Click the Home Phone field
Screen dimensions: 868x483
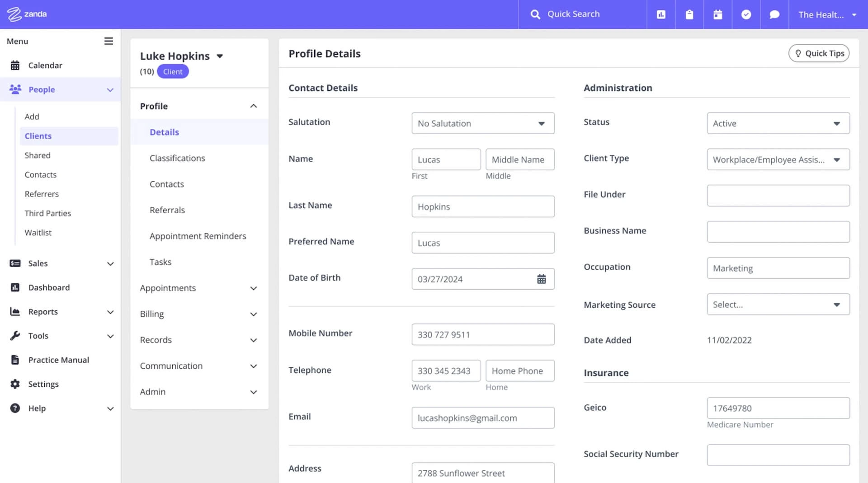[520, 370]
